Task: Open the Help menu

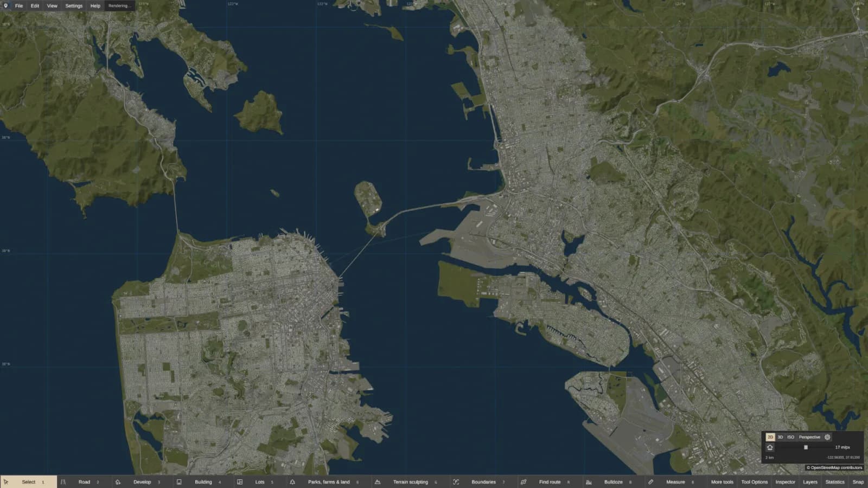Action: coord(95,6)
